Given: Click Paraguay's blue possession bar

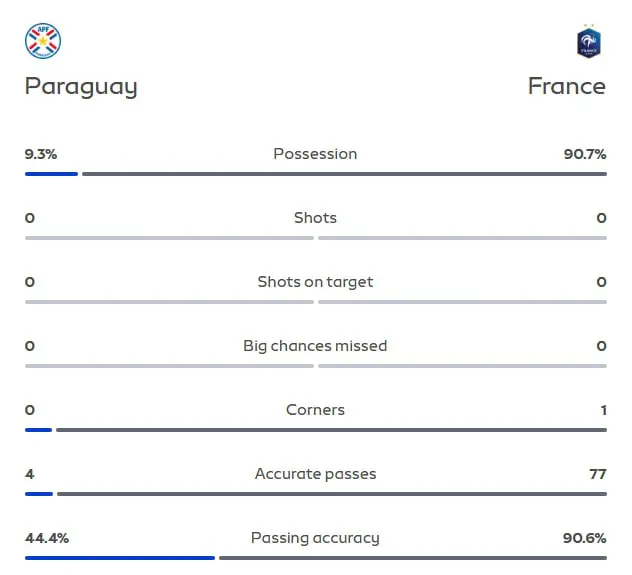Looking at the screenshot, I should coord(51,174).
